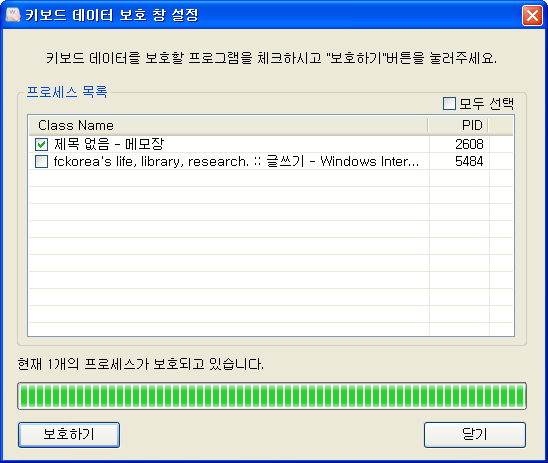This screenshot has height=463, width=548.
Task: Select the row text 제목 없음 - 메모장
Action: (x=109, y=144)
